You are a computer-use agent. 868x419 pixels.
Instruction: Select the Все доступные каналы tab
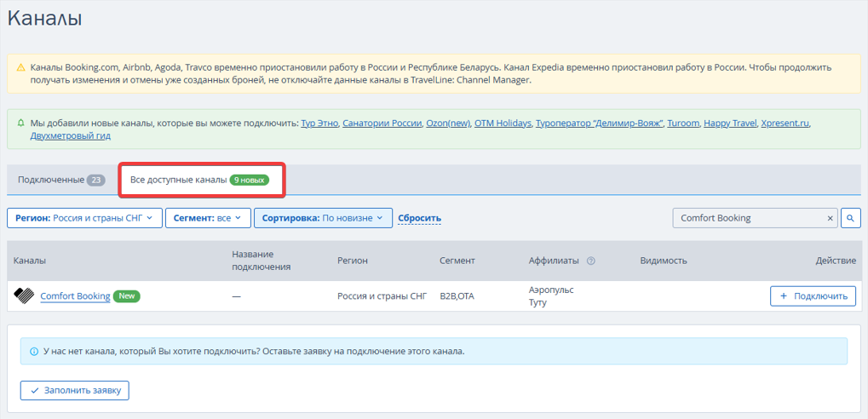point(202,180)
